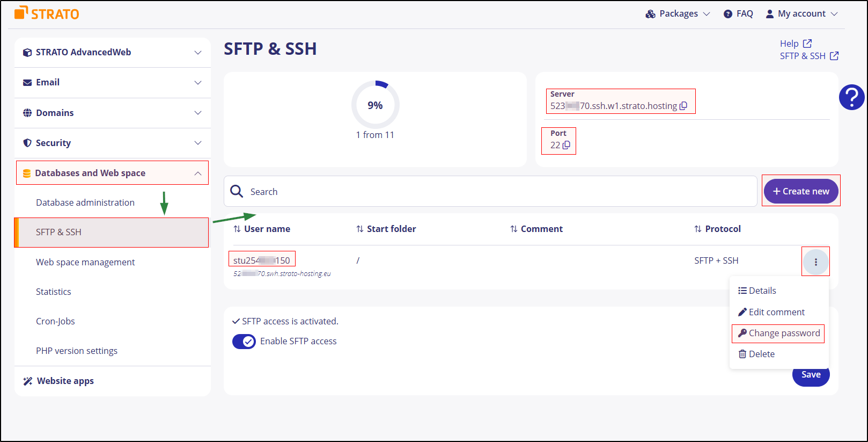Screen dimensions: 868x442
Task: Expand the Email menu section
Action: point(113,82)
